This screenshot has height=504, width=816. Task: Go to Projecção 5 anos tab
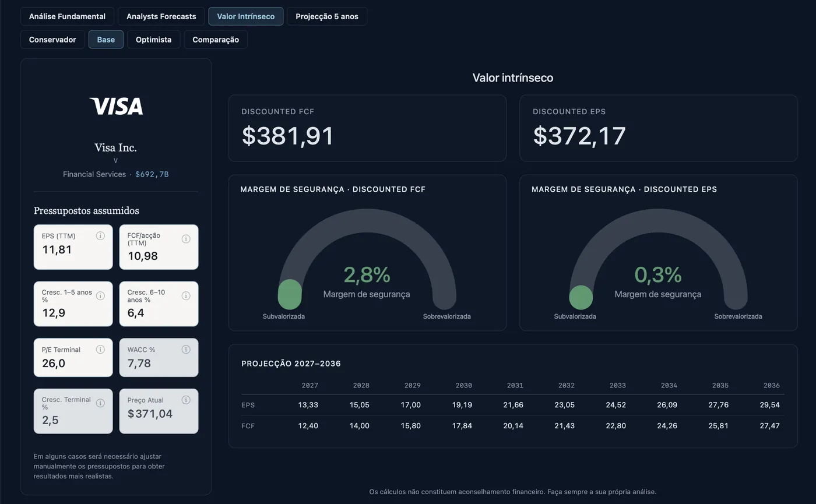[327, 16]
